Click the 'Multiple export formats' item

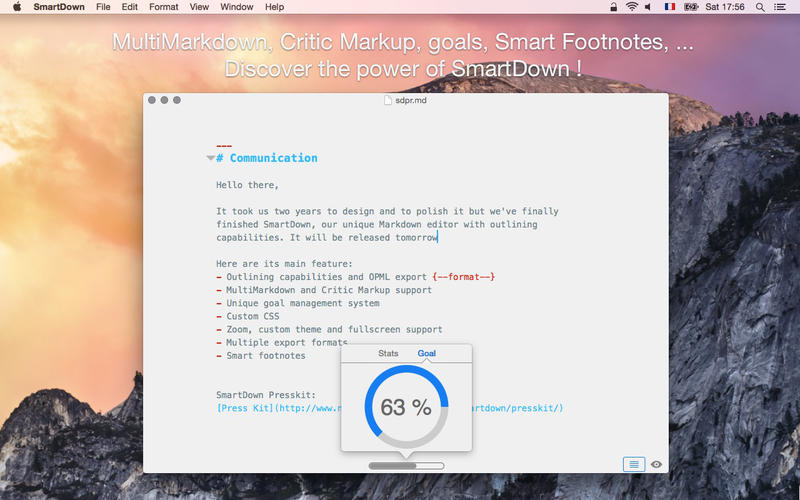point(287,342)
